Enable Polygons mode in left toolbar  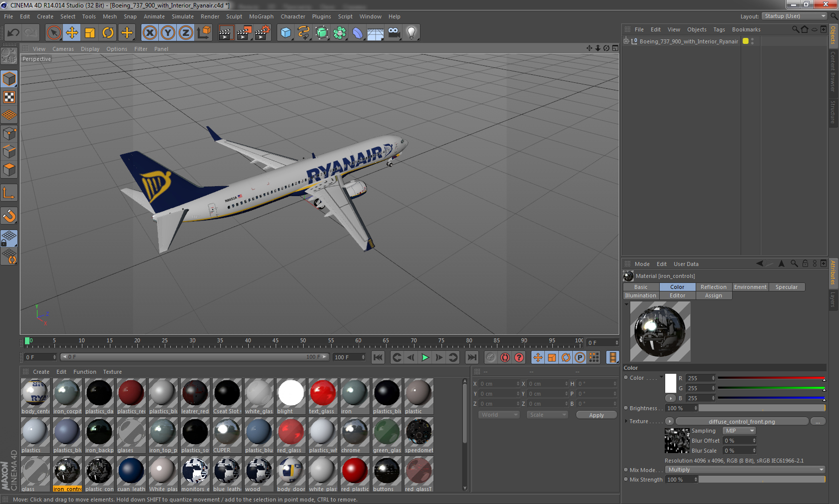9,169
